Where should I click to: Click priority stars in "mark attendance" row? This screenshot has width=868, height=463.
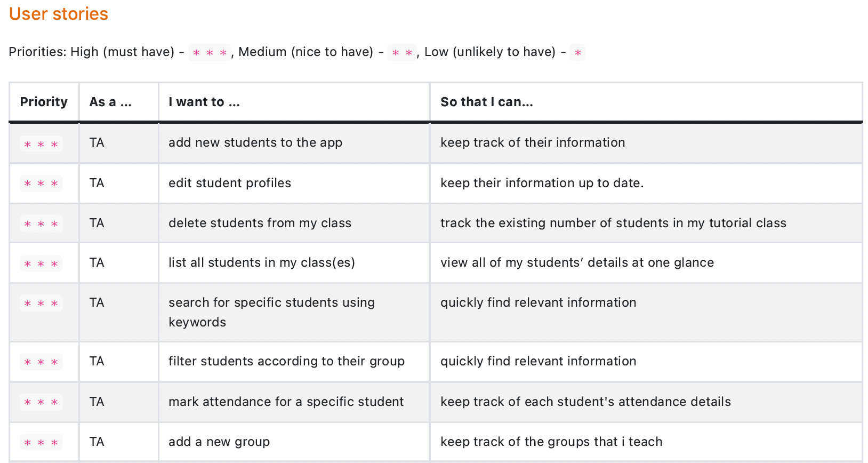41,402
